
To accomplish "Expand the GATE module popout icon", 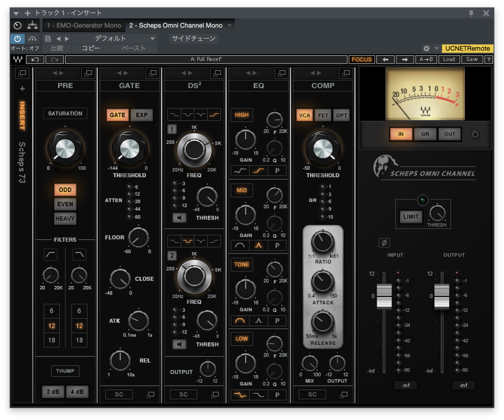I will (153, 73).
